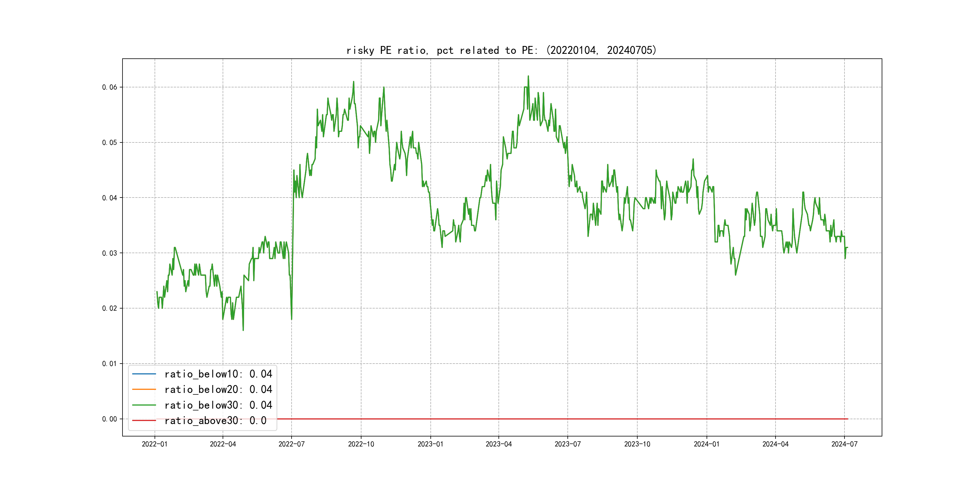Select the 'ratio_below10: 0.04' legend label
980x490 pixels.
tap(218, 374)
